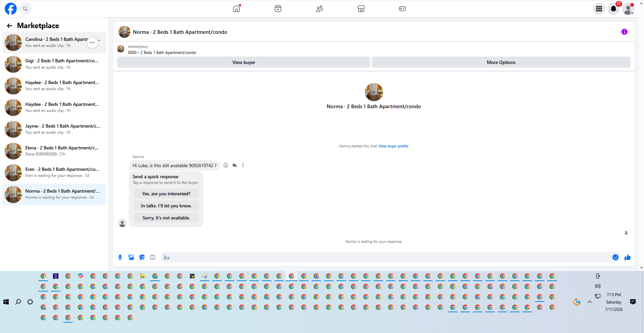The width and height of the screenshot is (644, 333).
Task: Click the View buyer profile link
Action: 393,146
